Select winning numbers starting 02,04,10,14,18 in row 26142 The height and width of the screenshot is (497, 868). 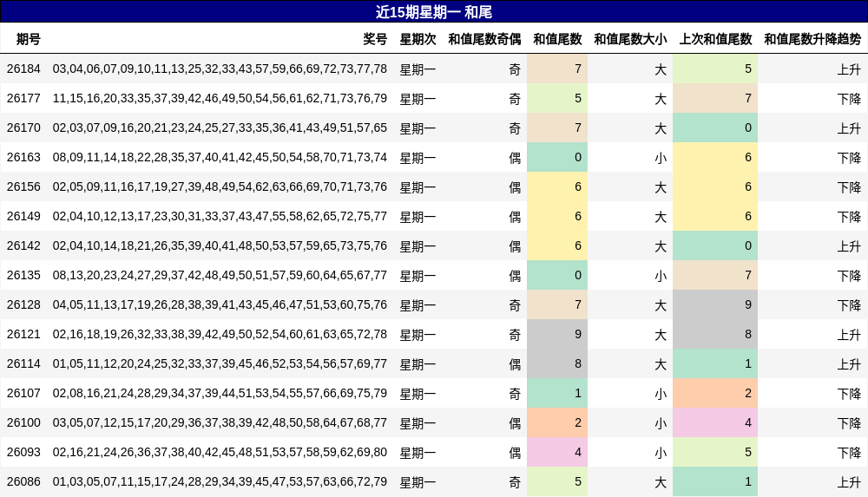(220, 245)
